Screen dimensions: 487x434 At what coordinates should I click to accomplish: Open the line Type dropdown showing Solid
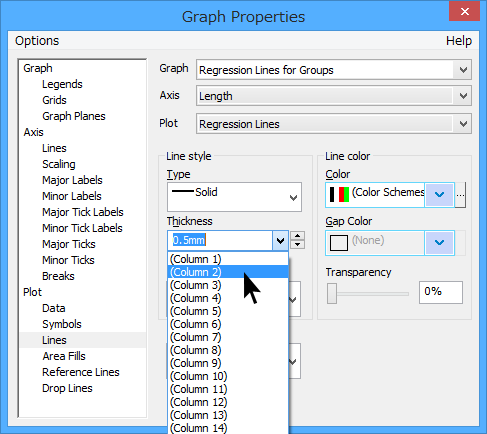(x=234, y=197)
